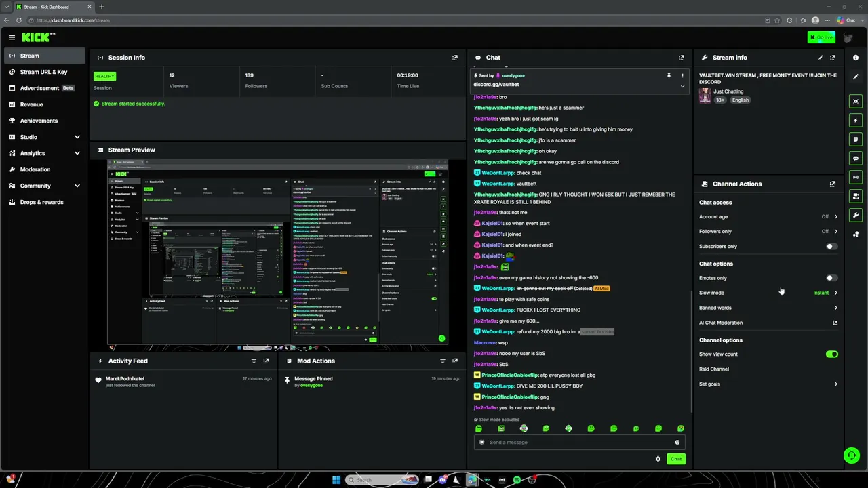Click the Go live button

point(821,37)
